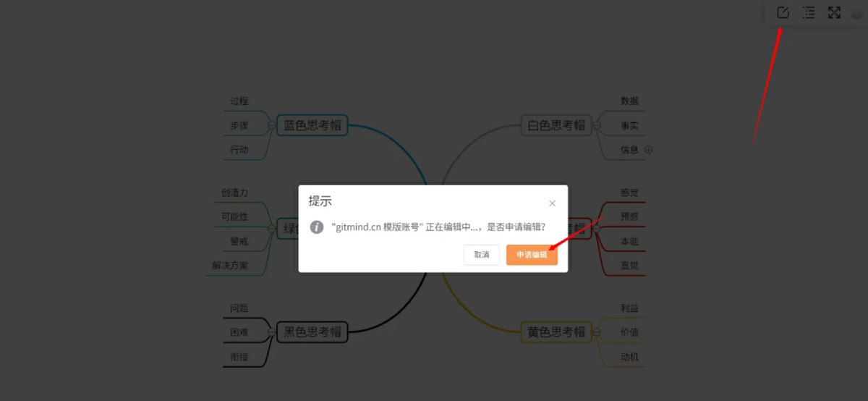868x401 pixels.
Task: Collapse the 黑色思考帽 branch
Action: (x=271, y=332)
